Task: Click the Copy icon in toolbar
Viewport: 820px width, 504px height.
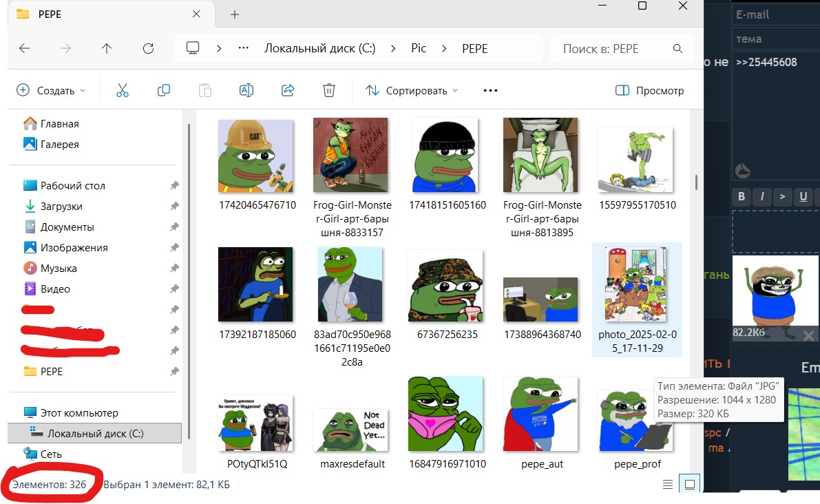Action: pyautogui.click(x=164, y=90)
